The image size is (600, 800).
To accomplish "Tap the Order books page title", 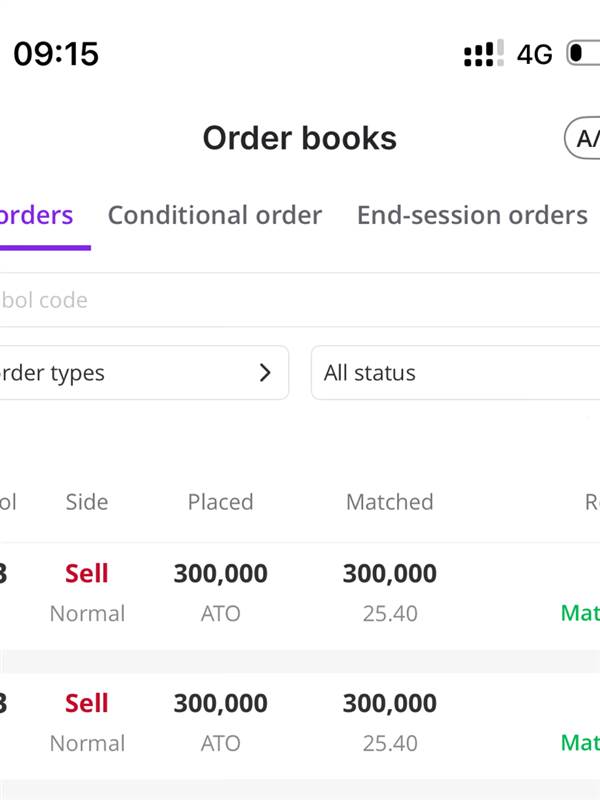I will 299,138.
